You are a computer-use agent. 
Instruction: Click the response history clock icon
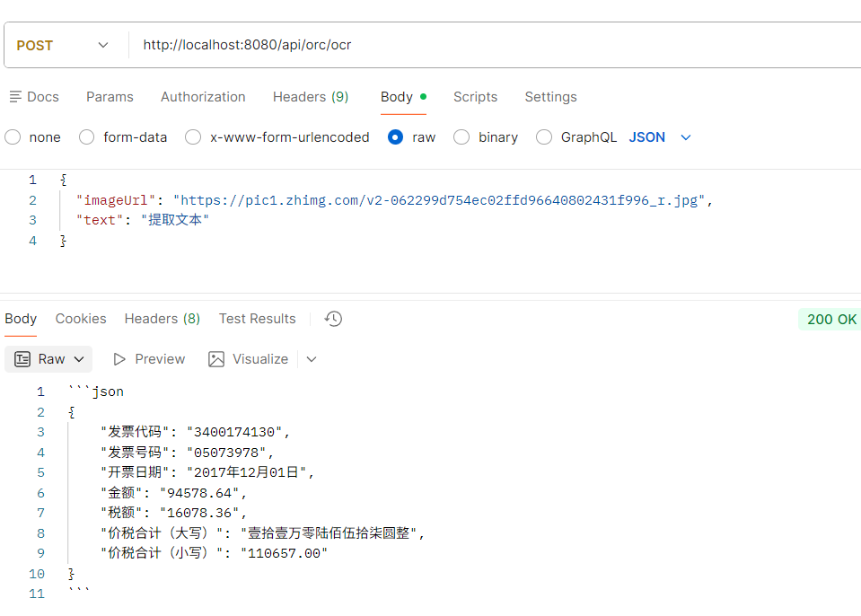tap(333, 319)
